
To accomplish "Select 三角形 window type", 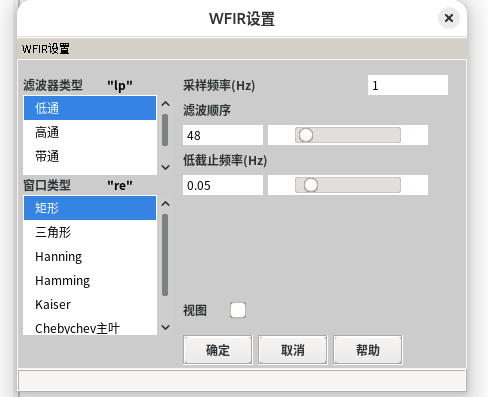I will coord(90,232).
